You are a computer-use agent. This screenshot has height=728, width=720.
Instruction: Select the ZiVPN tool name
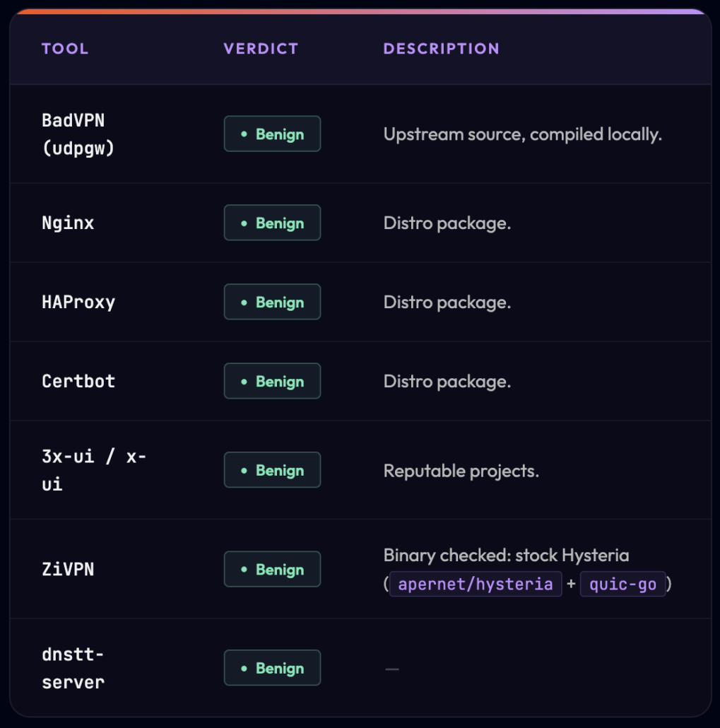pyautogui.click(x=68, y=569)
